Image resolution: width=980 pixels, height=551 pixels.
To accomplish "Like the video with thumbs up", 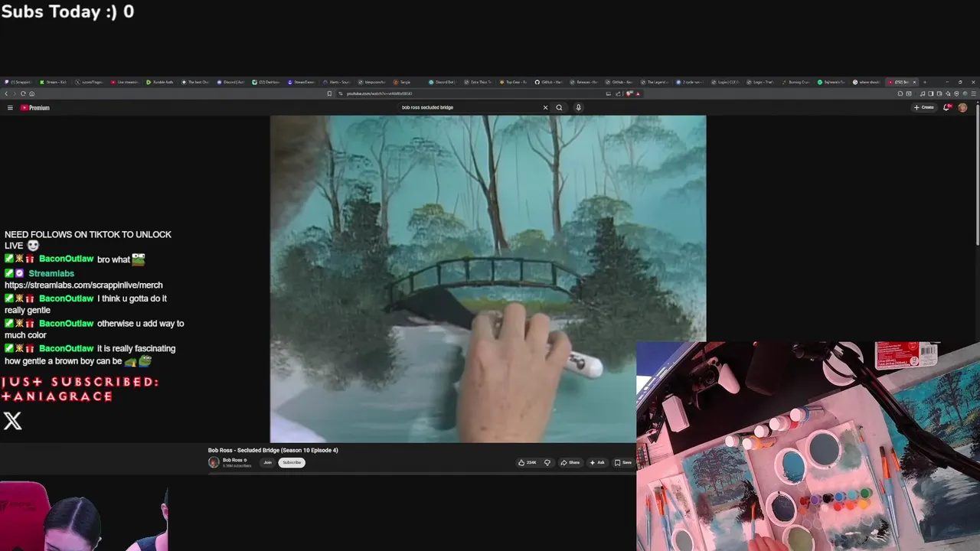I will 527,462.
